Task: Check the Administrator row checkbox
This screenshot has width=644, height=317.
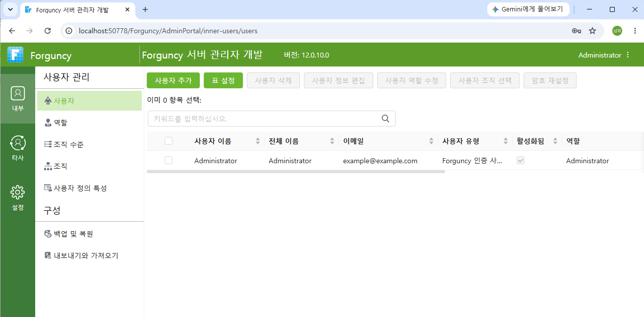Action: pyautogui.click(x=169, y=160)
